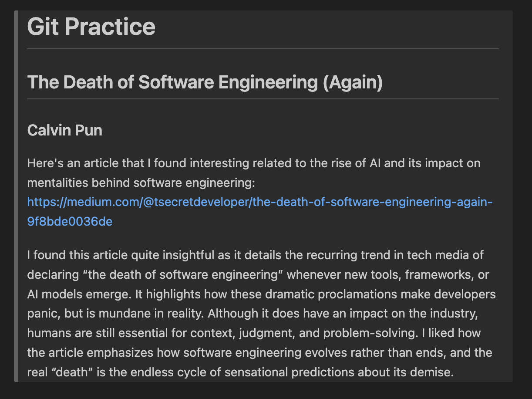532x399 pixels.
Task: Click the "Calvin Pun" author heading
Action: (64, 130)
